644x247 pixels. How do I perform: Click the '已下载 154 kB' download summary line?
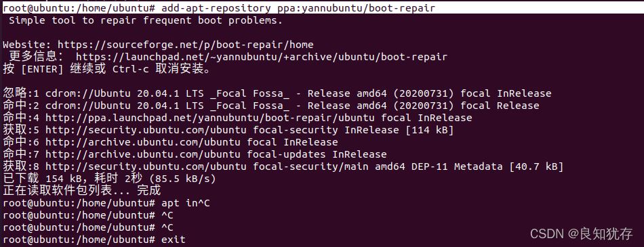tap(109, 179)
